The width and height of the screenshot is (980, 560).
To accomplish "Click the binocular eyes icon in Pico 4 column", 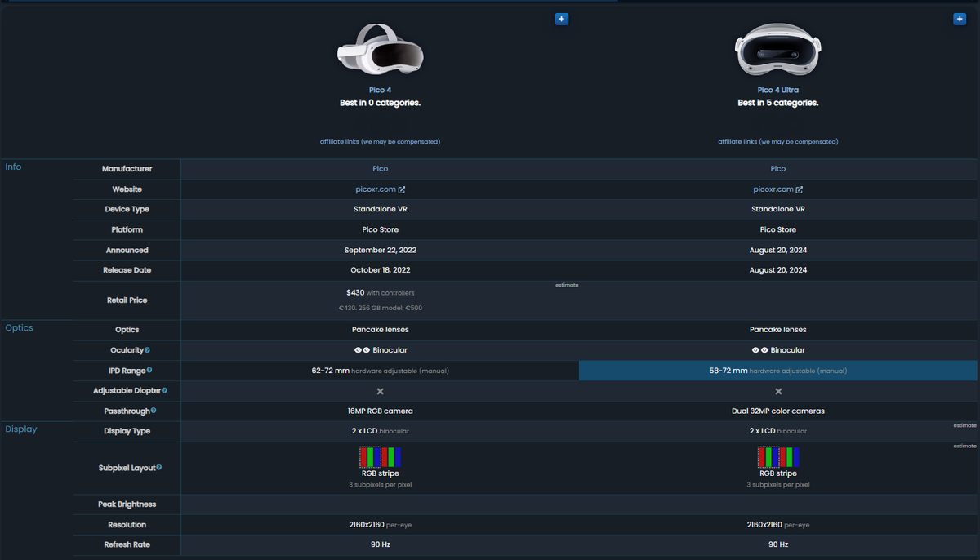I will coord(362,350).
